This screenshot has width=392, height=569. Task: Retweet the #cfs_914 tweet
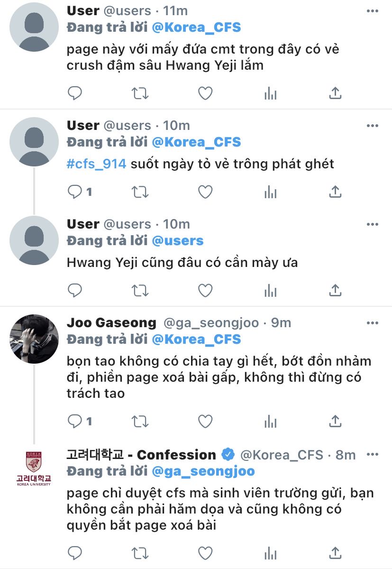point(140,192)
